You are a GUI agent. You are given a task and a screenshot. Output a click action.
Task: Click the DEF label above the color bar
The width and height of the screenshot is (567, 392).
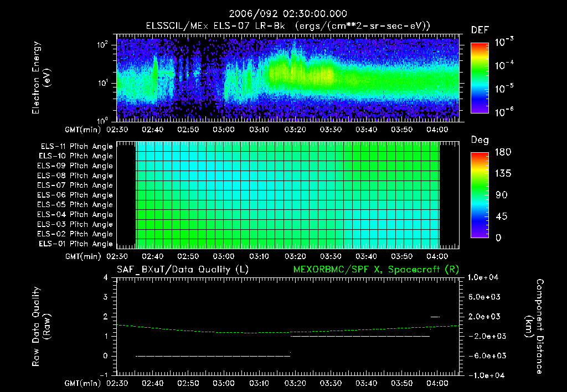tap(480, 30)
